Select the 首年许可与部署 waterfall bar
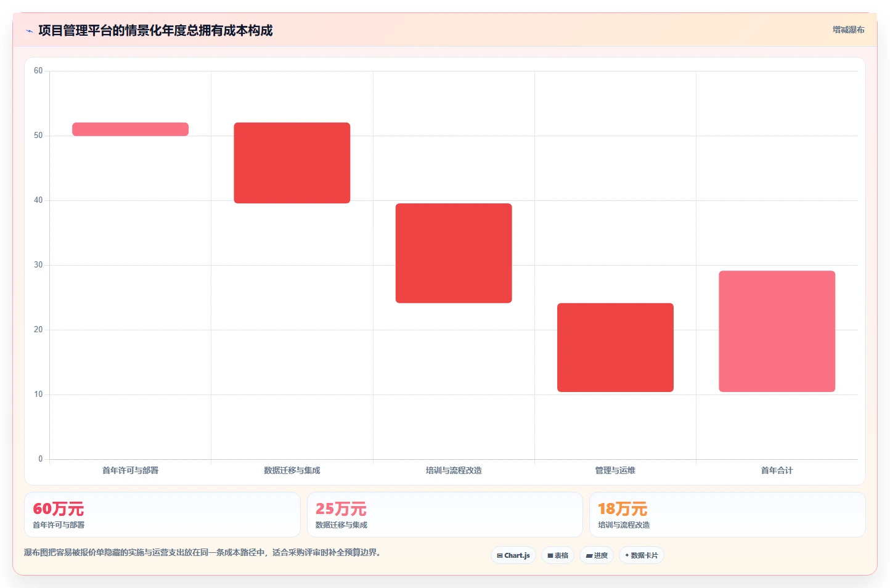Screen dimensions: 890x588 (x=131, y=129)
